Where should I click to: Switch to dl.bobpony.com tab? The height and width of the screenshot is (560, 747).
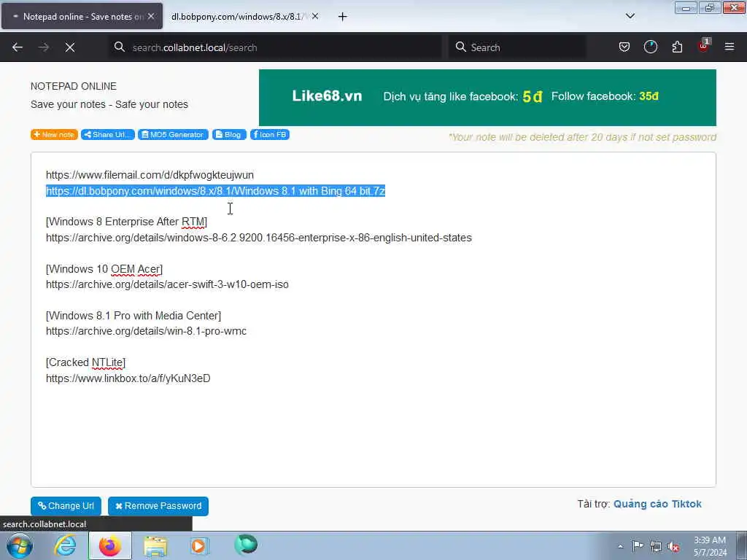click(236, 17)
